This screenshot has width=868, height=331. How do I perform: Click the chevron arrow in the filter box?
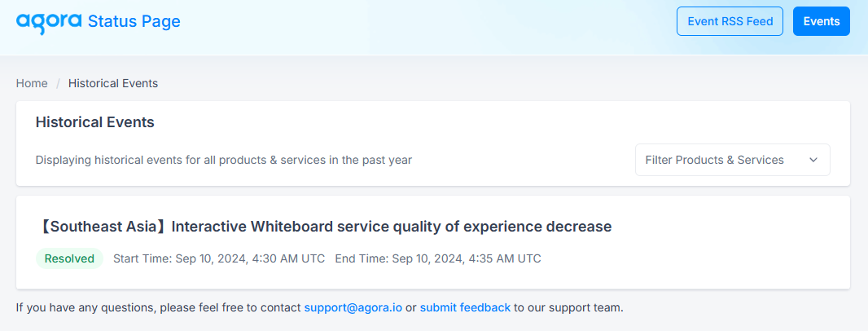point(813,160)
